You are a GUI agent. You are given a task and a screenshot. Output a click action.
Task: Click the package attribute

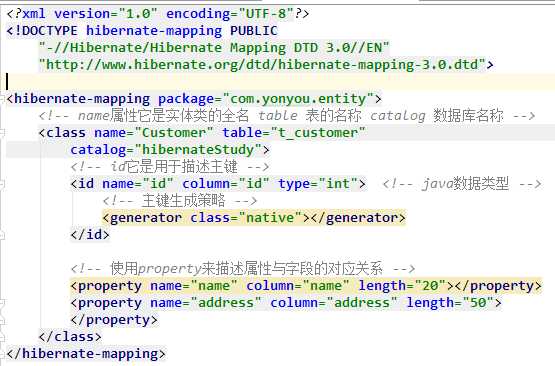(186, 99)
